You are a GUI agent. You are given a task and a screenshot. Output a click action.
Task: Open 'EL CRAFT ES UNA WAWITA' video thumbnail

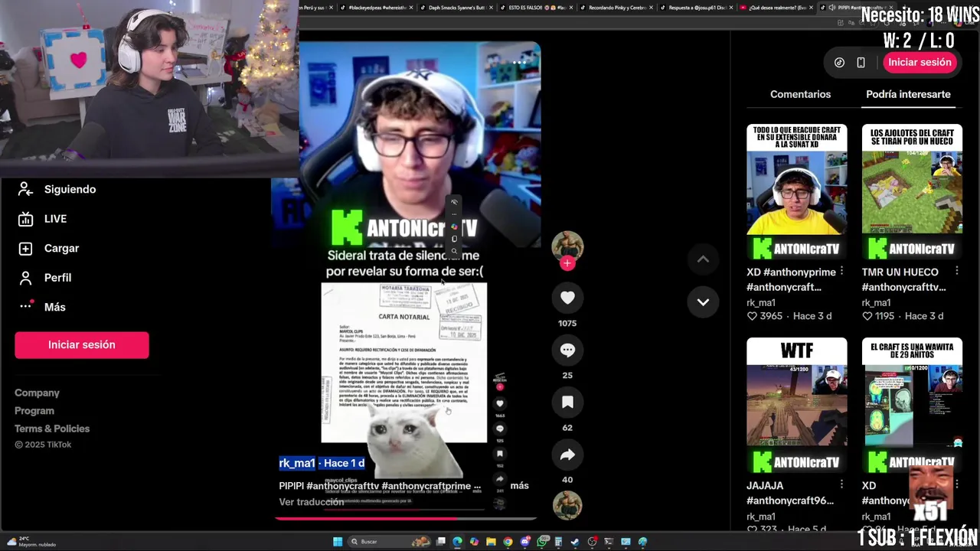click(x=912, y=406)
